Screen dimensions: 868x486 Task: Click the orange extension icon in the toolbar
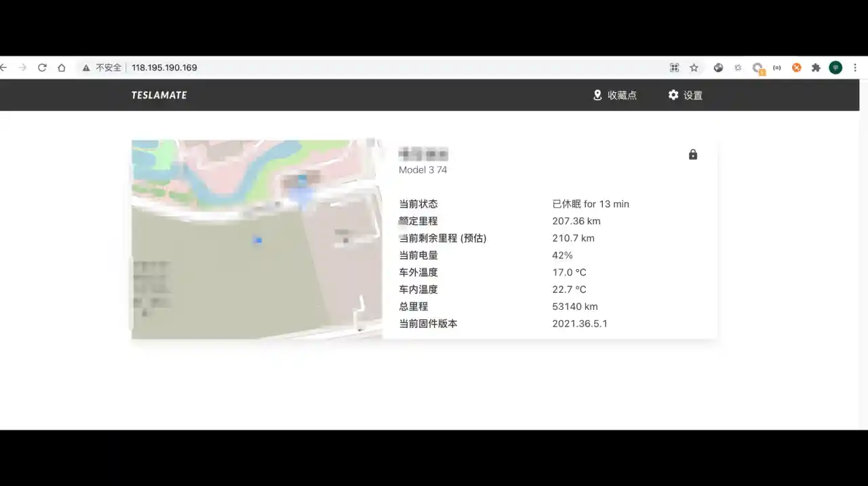pos(796,67)
